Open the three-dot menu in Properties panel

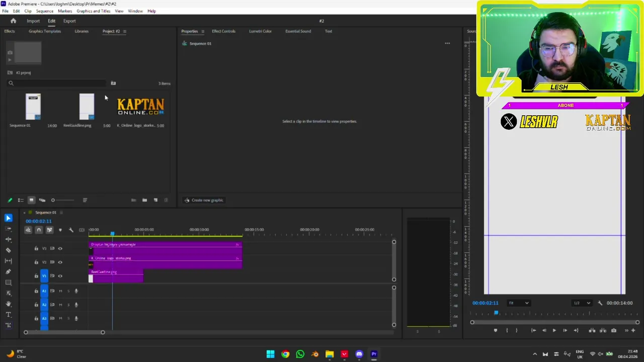tap(447, 43)
